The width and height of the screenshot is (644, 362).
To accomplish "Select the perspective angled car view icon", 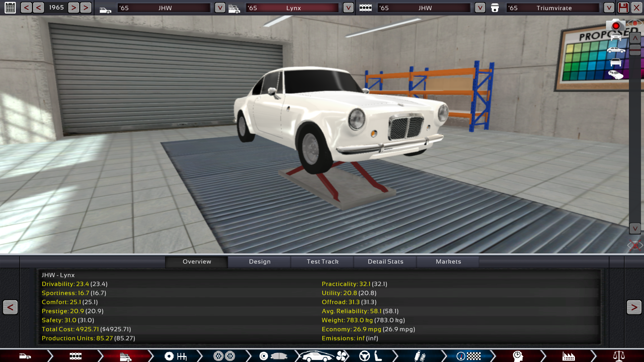I will (x=616, y=75).
